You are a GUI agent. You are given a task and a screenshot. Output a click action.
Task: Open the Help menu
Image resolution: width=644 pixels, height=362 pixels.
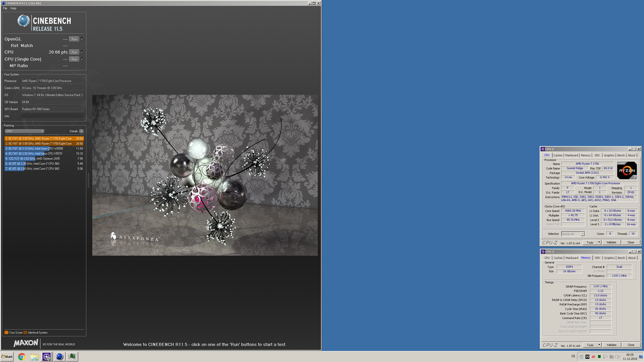pos(13,8)
